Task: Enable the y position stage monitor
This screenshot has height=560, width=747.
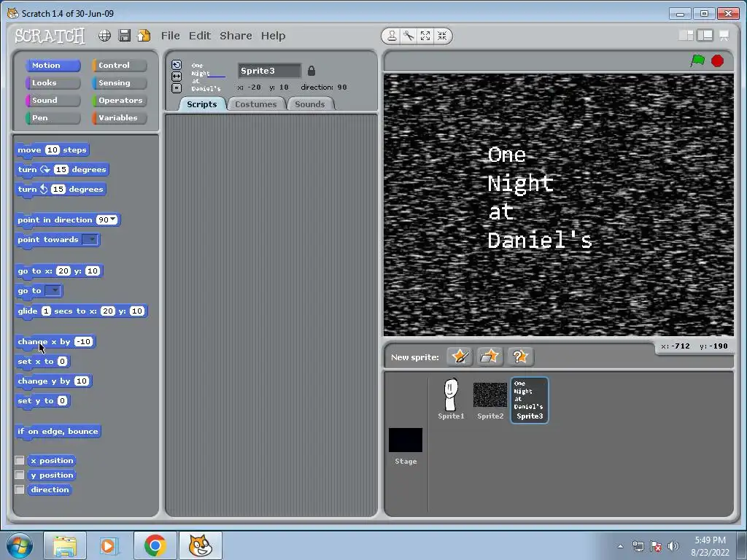Action: (20, 475)
